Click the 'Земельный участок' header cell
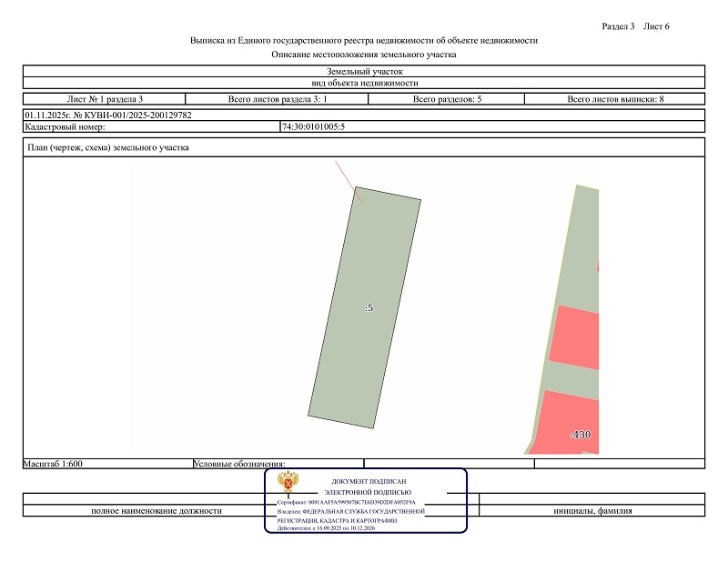 (x=364, y=70)
